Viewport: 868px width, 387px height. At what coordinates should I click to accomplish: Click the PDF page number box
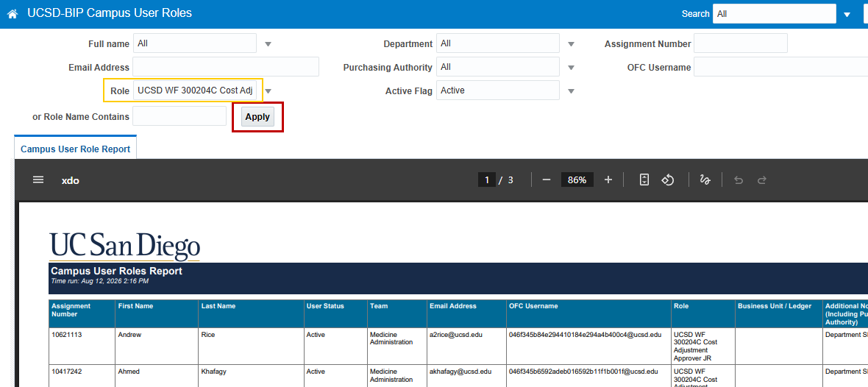click(486, 180)
